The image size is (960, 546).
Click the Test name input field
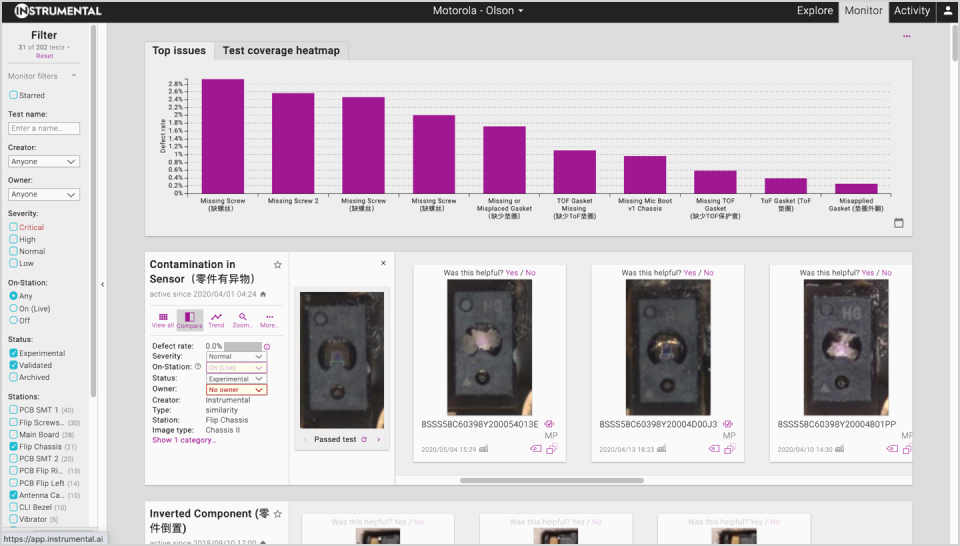44,128
